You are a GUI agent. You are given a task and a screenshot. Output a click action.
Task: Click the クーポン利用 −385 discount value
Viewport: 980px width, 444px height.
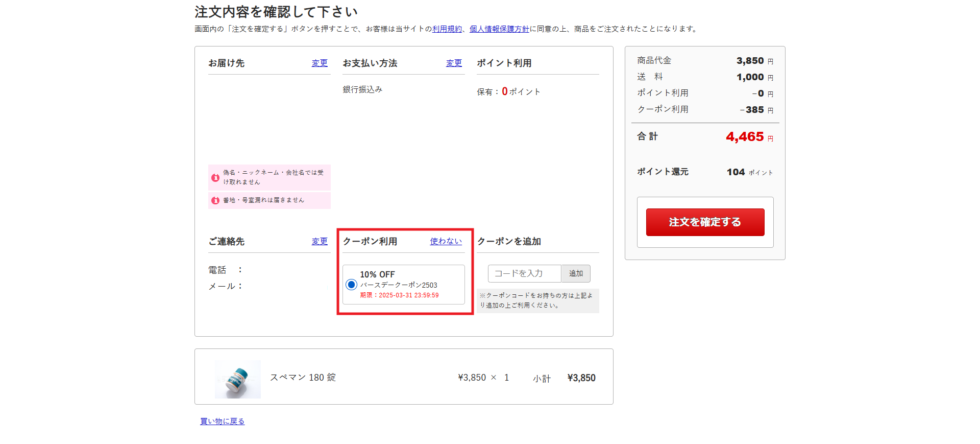pyautogui.click(x=752, y=110)
